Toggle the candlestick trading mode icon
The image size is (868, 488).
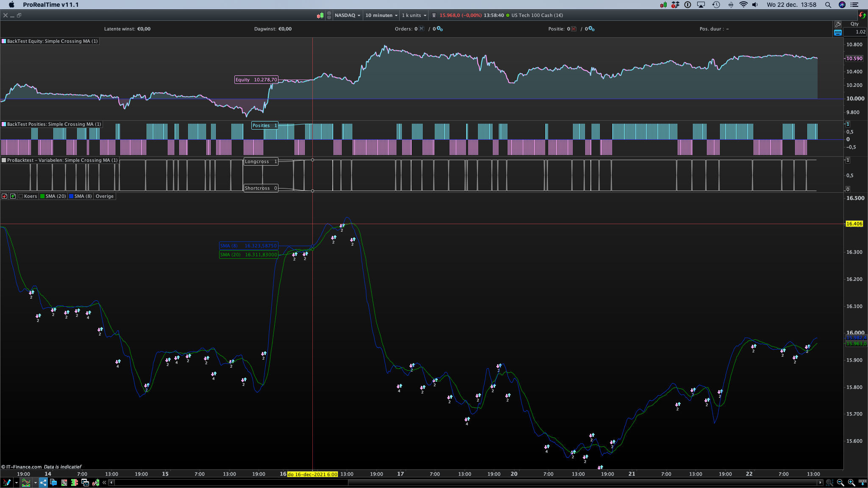pos(320,15)
